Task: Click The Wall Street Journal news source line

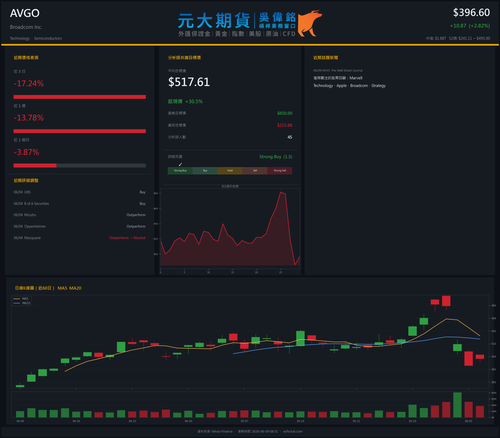Action: pyautogui.click(x=338, y=70)
